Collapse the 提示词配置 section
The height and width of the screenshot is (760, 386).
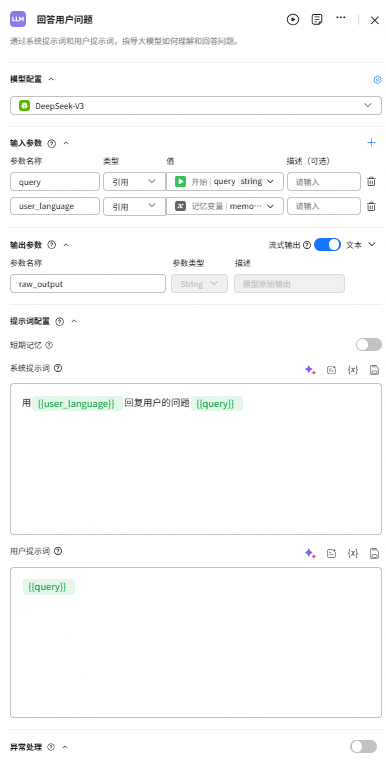74,321
